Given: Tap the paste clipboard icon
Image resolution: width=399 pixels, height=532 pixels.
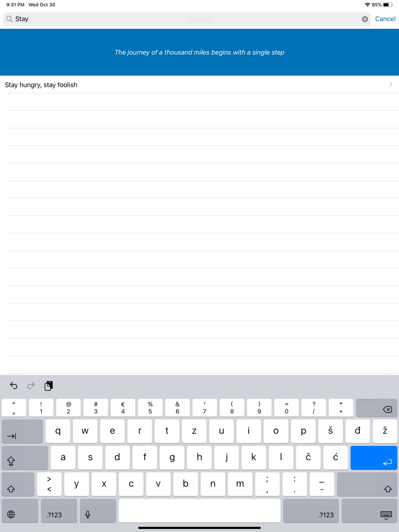Looking at the screenshot, I should point(49,385).
